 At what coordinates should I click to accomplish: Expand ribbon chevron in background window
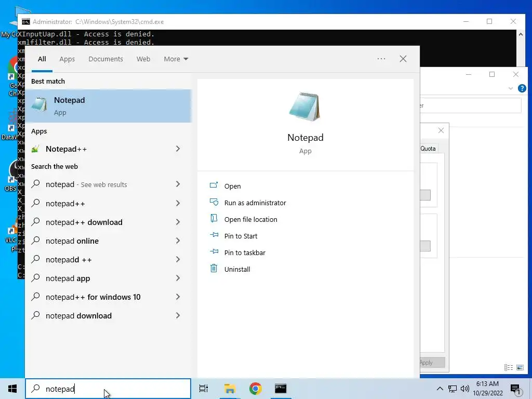pos(510,88)
